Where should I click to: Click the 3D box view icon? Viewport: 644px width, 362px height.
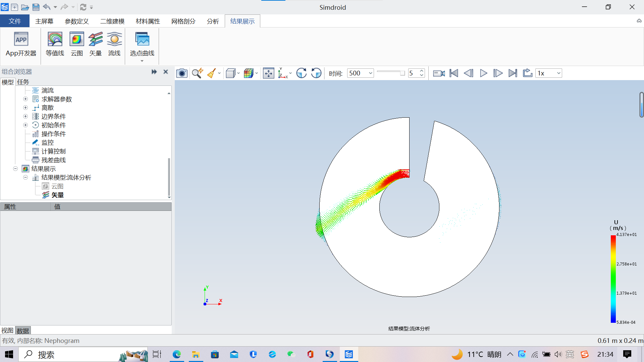tap(230, 73)
